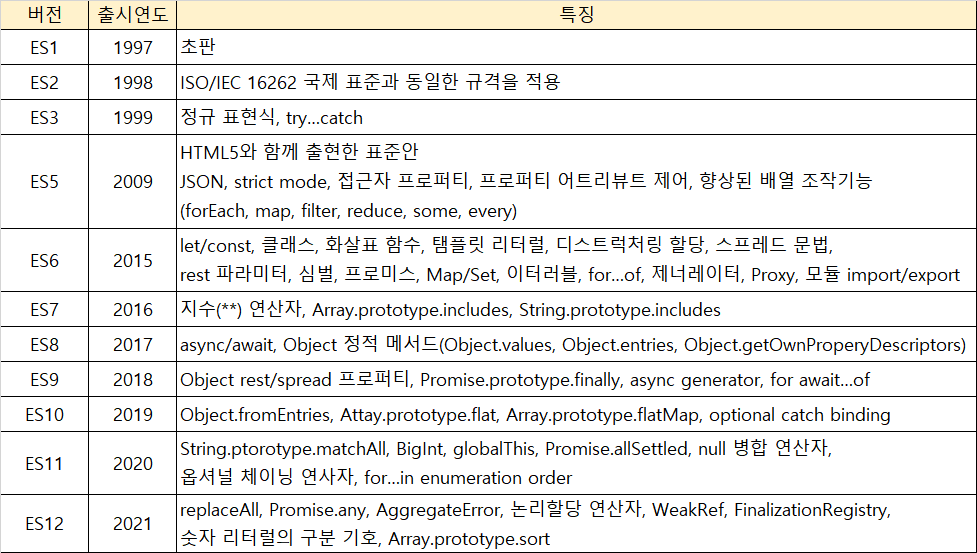Image resolution: width=977 pixels, height=553 pixels.
Task: Select the '(forEach, map, filter, reduce, some, every)' line
Action: click(x=348, y=211)
